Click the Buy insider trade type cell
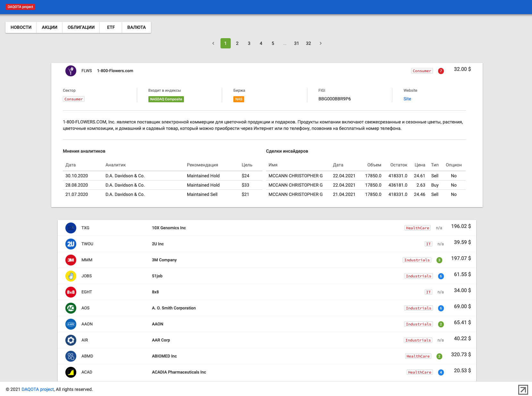 point(435,185)
